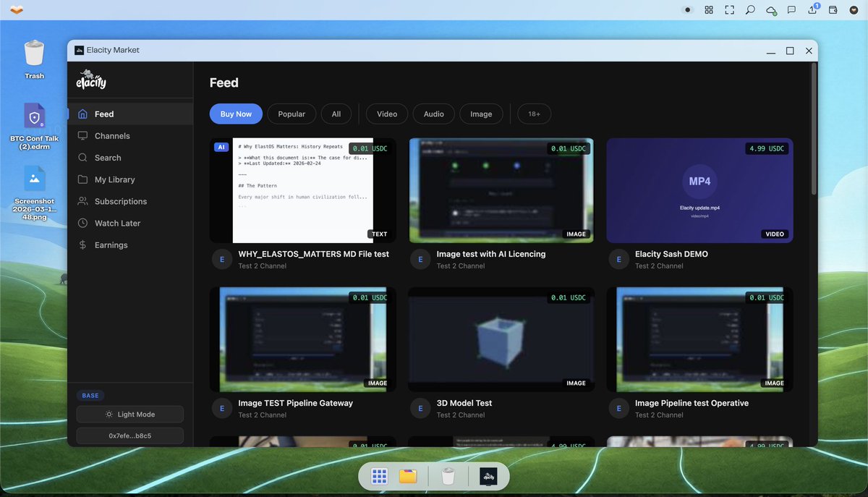Viewport: 868px width, 497px height.
Task: Open the Image Pipeline test Operative thumbnail
Action: pos(699,339)
